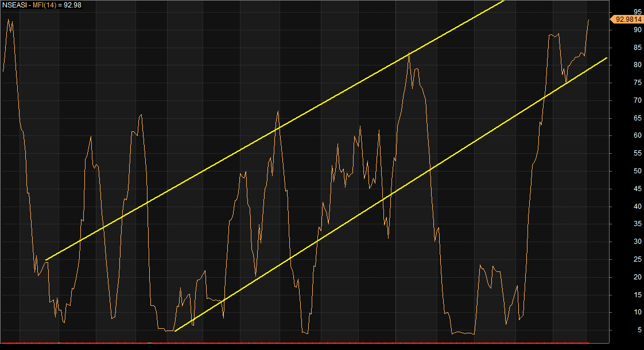Select the lower yellow channel trendline
The height and width of the screenshot is (350, 644).
tap(391, 195)
